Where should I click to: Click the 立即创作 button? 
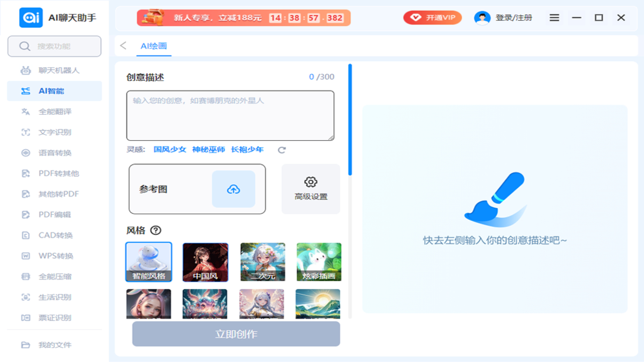235,333
